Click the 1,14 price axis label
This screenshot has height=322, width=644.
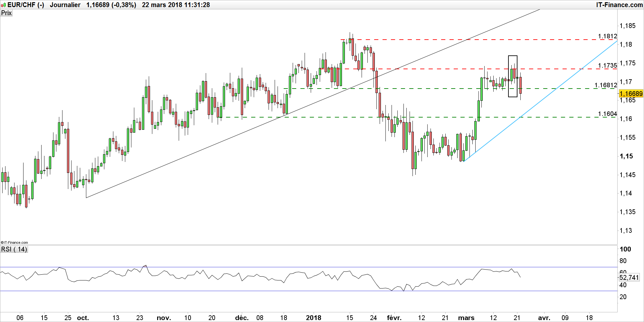pos(626,193)
